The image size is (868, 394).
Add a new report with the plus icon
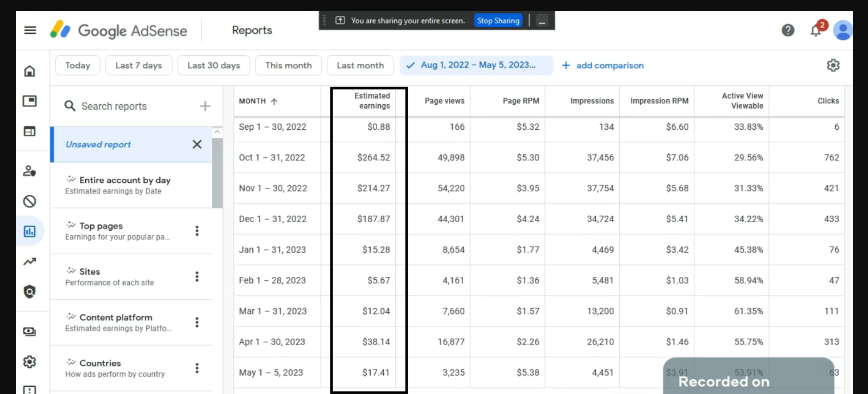[205, 106]
